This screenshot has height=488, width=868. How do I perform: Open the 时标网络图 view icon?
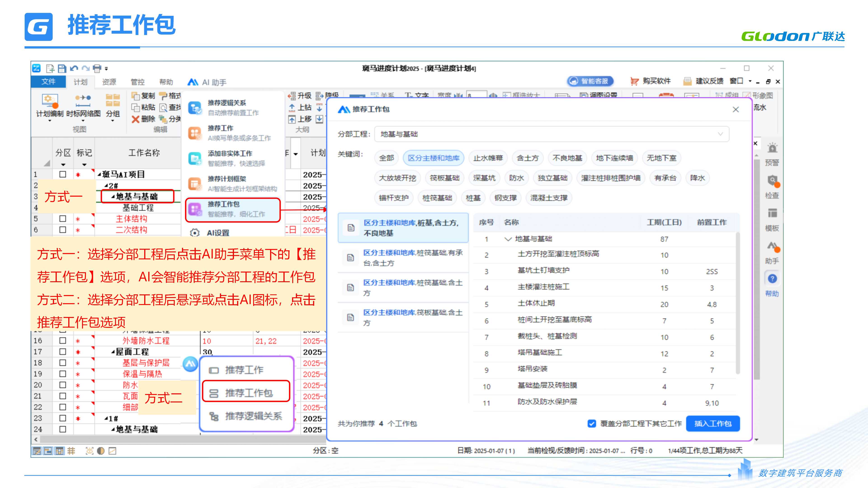83,100
